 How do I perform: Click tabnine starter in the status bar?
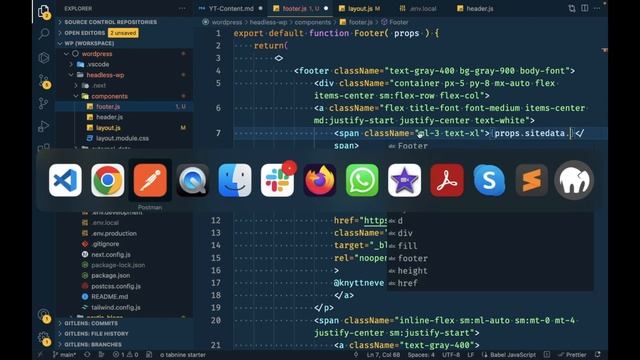click(182, 355)
